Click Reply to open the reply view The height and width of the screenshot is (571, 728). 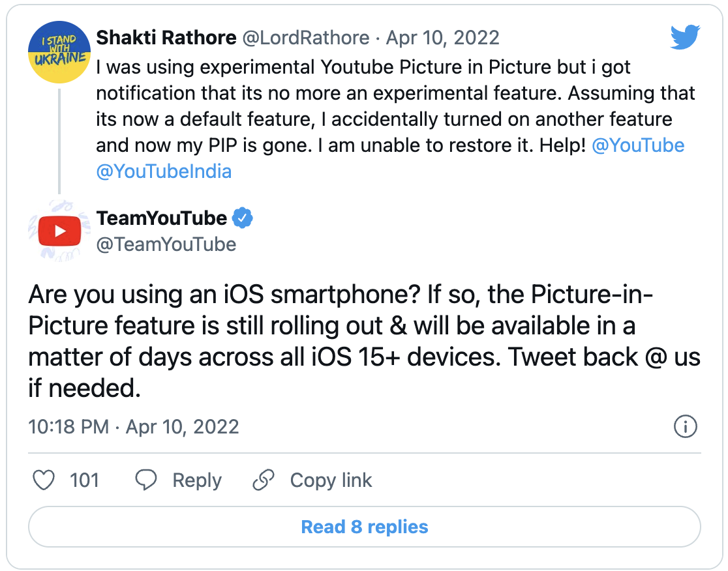point(198,480)
